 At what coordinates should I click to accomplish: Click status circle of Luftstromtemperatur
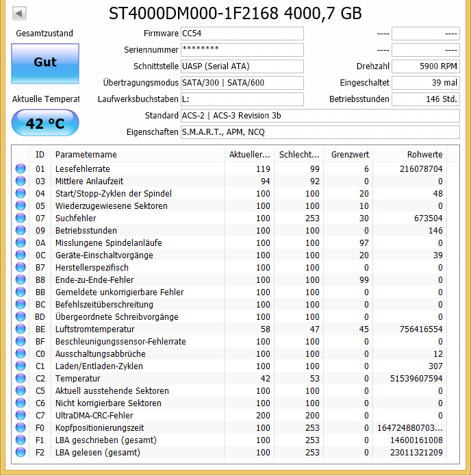tap(21, 329)
